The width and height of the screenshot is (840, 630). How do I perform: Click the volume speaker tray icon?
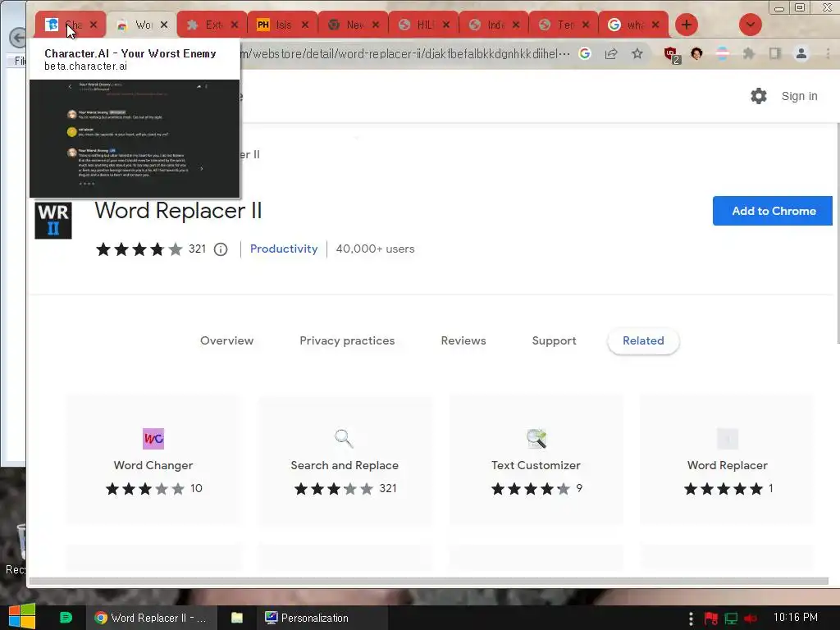click(x=751, y=619)
